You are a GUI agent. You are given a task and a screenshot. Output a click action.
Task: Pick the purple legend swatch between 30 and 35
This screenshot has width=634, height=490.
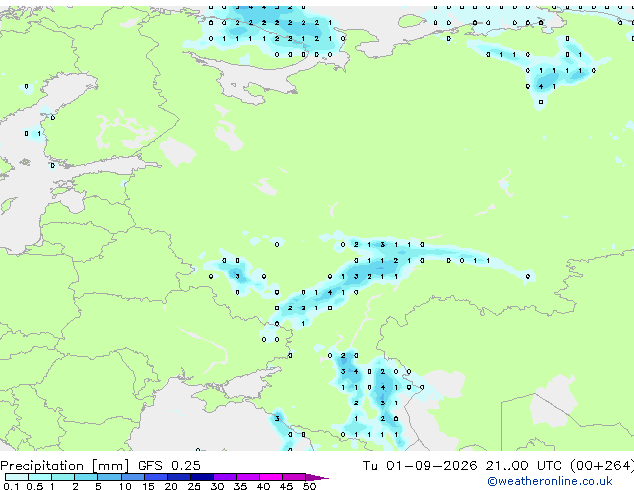point(225,477)
